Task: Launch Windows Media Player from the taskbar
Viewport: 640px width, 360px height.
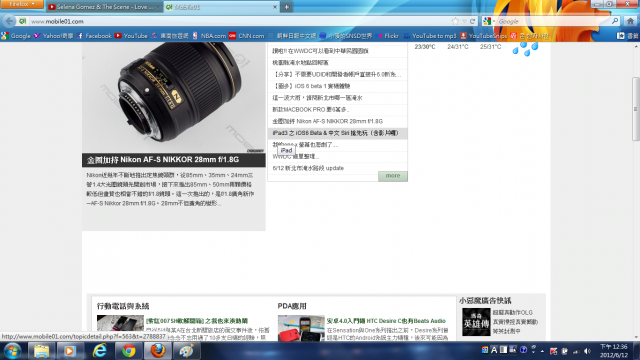Action: point(70,351)
